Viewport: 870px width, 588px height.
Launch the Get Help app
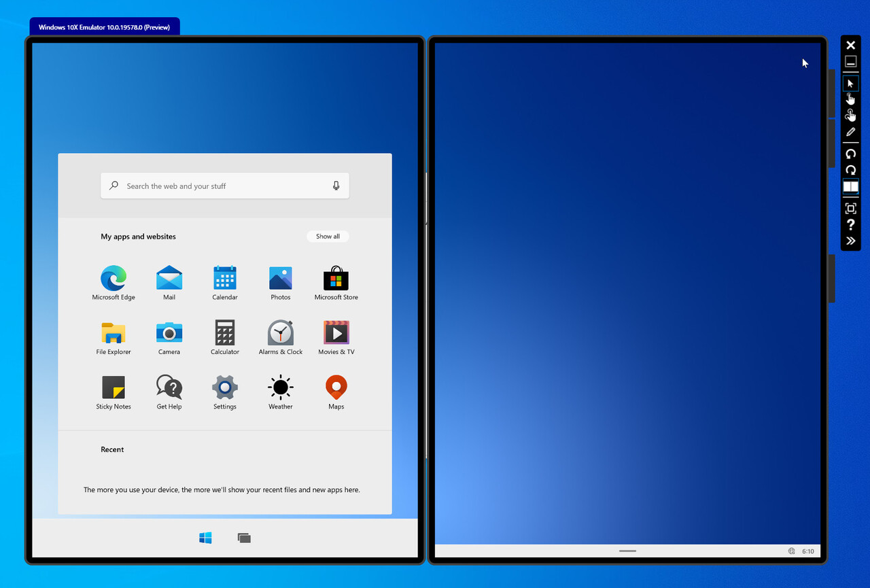(169, 393)
